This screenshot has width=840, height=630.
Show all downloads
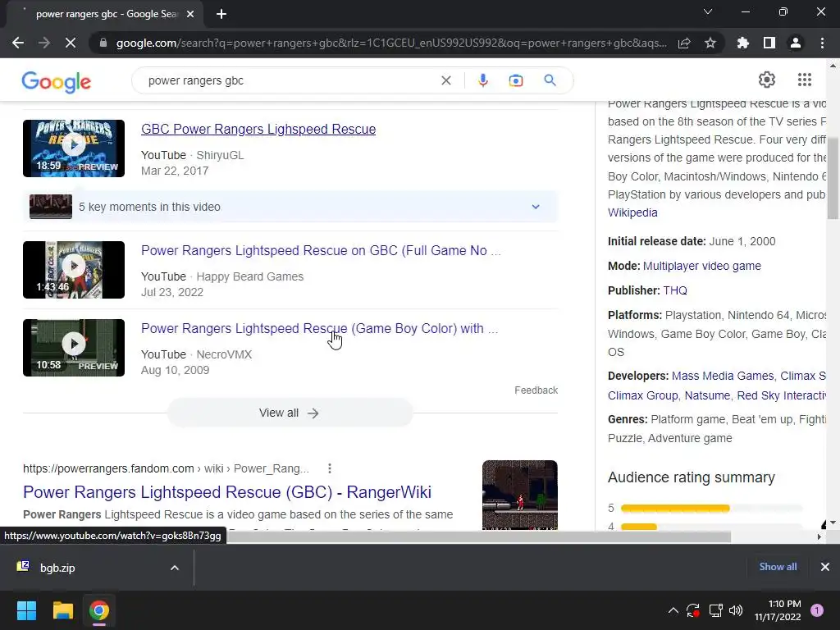[x=778, y=567]
